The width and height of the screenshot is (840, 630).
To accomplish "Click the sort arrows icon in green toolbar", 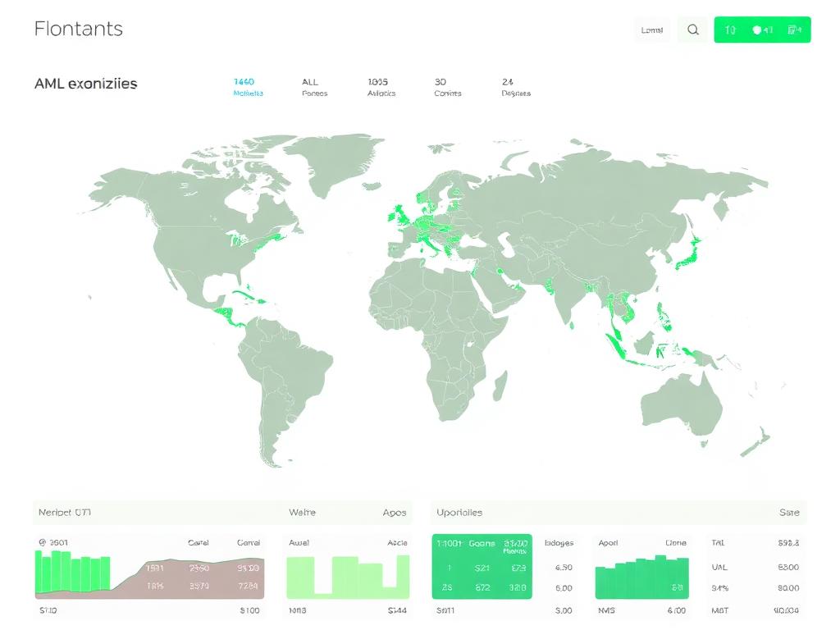I will (x=731, y=30).
